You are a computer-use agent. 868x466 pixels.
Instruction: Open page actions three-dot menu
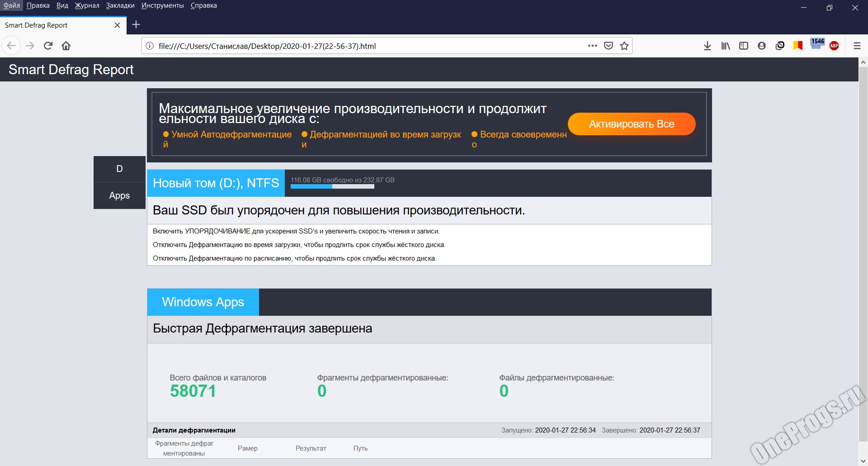592,46
